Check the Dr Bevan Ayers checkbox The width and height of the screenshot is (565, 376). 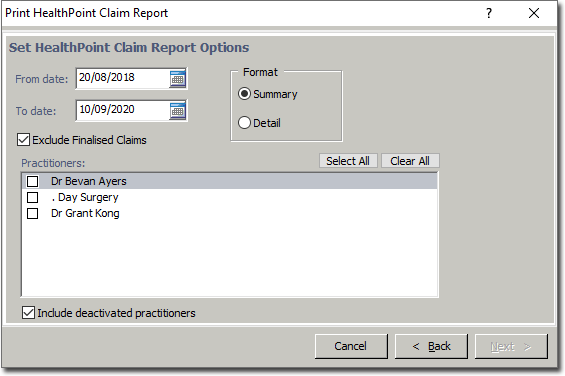pos(32,181)
